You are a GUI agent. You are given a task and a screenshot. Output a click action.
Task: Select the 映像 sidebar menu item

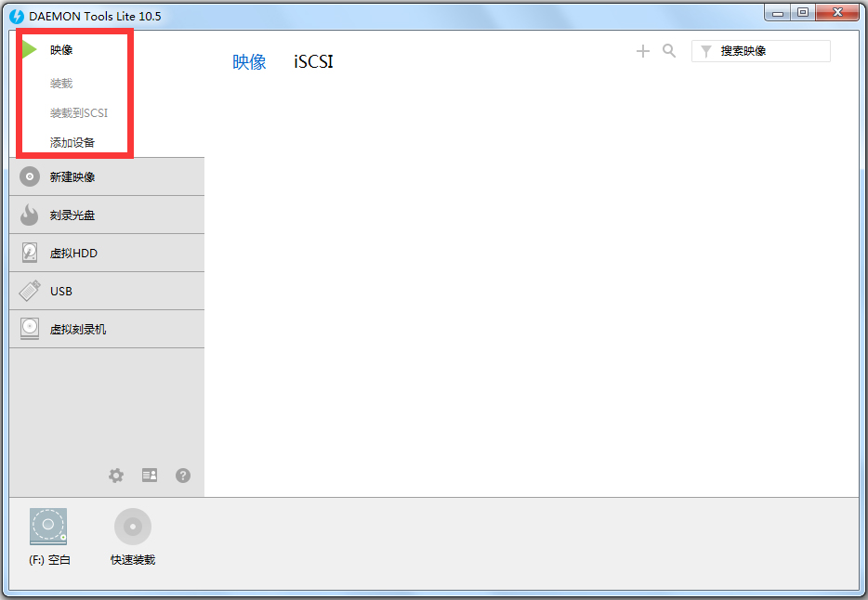pos(61,50)
